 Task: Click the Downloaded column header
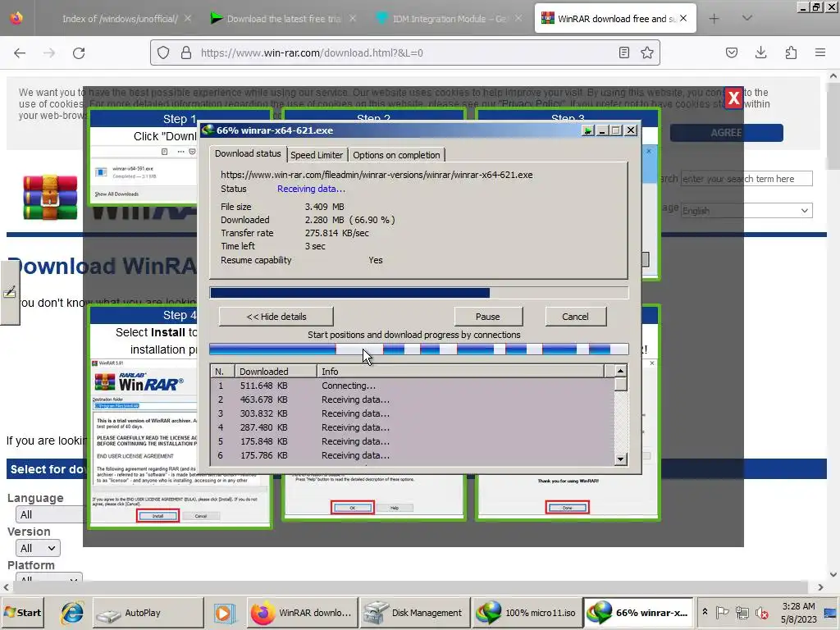point(276,372)
